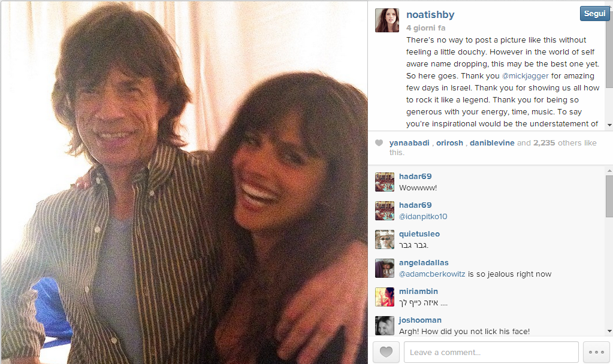Click the @adamcberkowitz mention
The height and width of the screenshot is (364, 613).
click(x=432, y=274)
